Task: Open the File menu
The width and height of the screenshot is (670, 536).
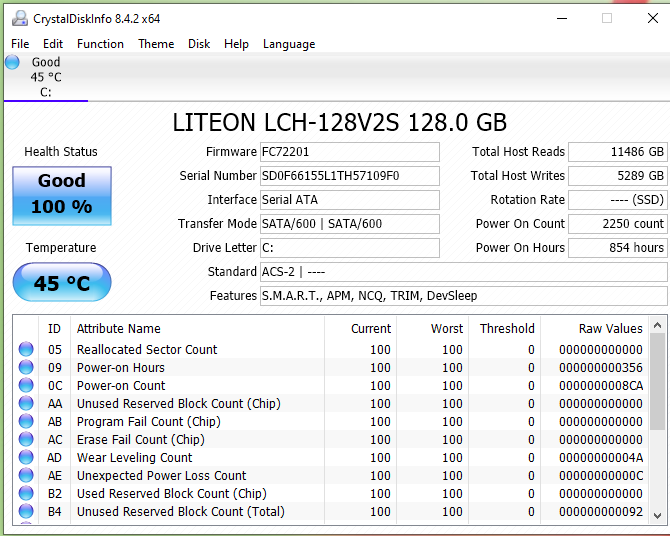Action: point(20,44)
